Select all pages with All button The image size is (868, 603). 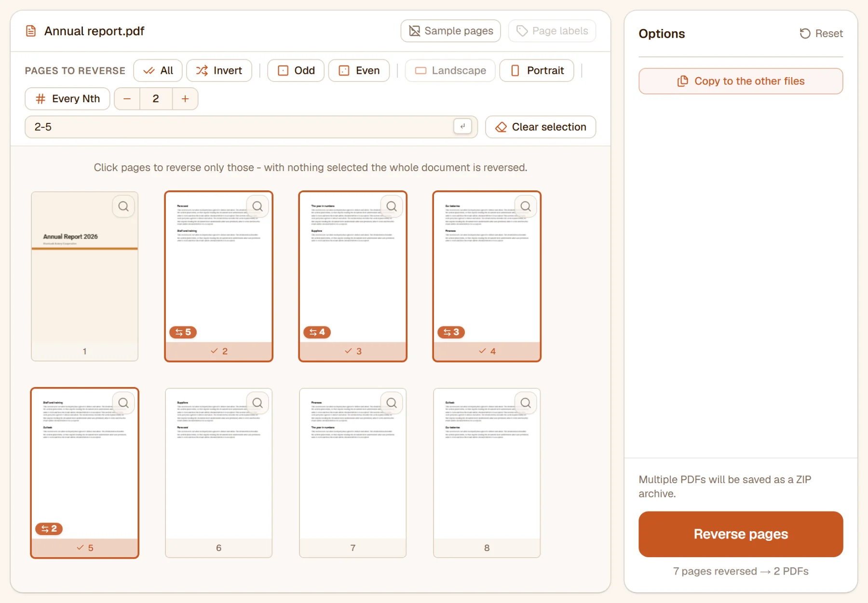[x=158, y=70]
